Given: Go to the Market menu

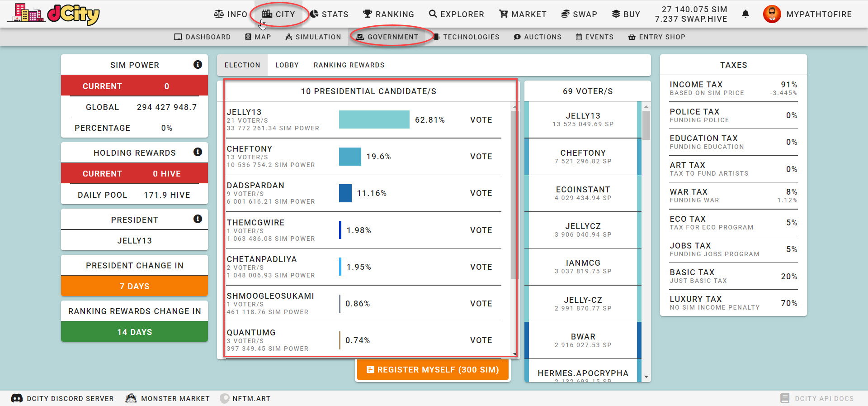Looking at the screenshot, I should tap(523, 14).
